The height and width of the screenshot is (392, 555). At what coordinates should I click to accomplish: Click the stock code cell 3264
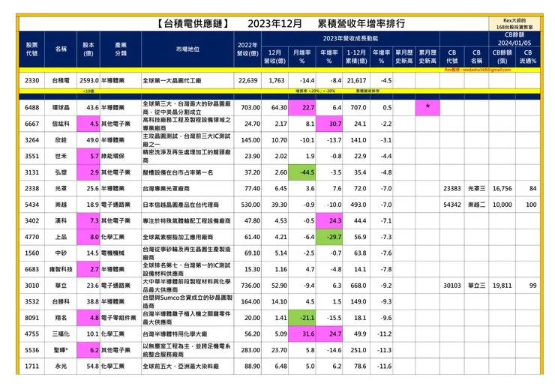[x=31, y=140]
